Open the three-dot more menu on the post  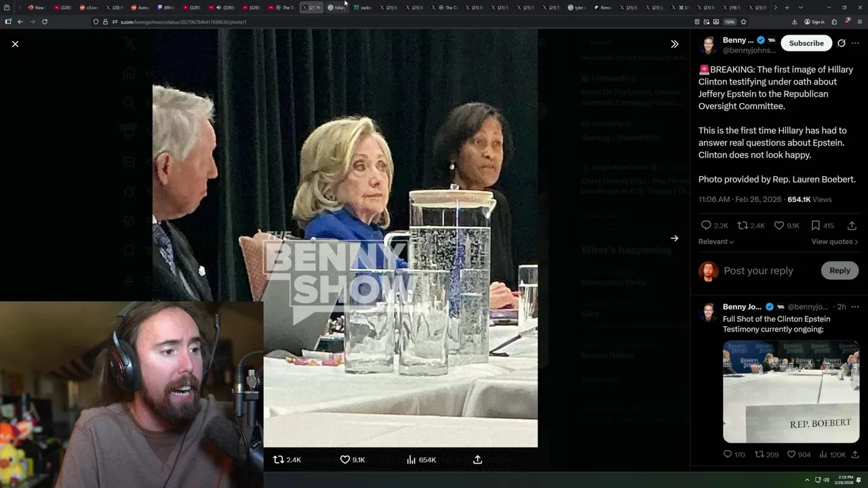pyautogui.click(x=855, y=43)
